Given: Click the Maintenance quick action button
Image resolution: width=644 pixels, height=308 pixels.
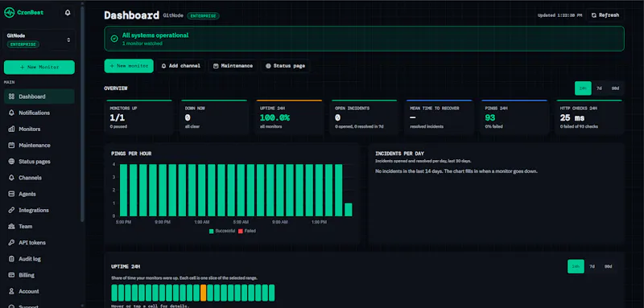Looking at the screenshot, I should point(233,66).
